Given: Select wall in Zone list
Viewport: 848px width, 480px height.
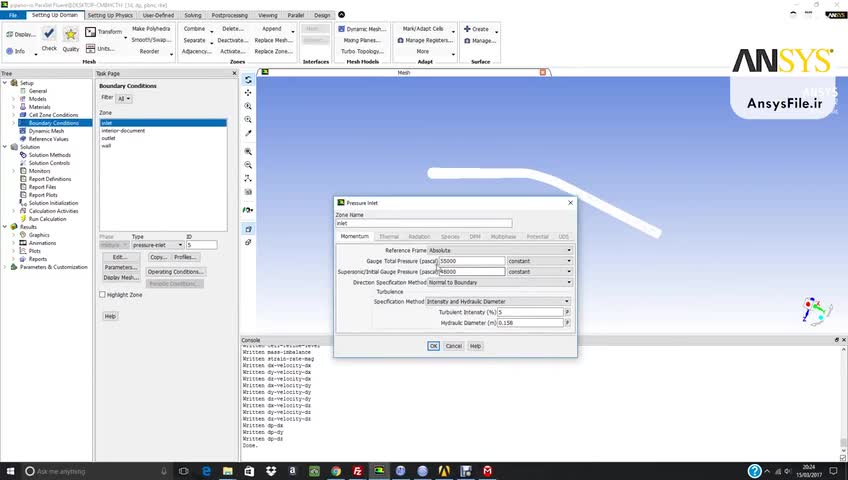Looking at the screenshot, I should click(x=163, y=145).
